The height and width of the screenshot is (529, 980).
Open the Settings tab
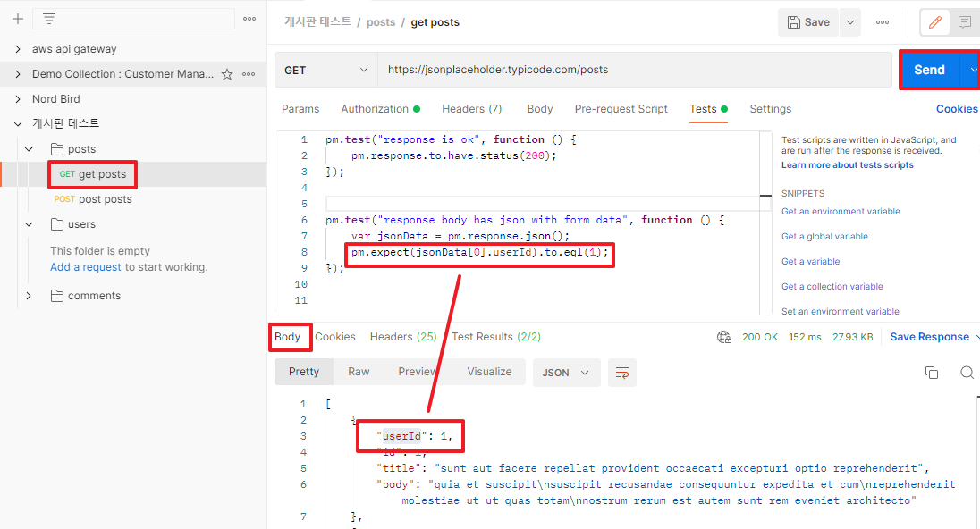coord(771,109)
